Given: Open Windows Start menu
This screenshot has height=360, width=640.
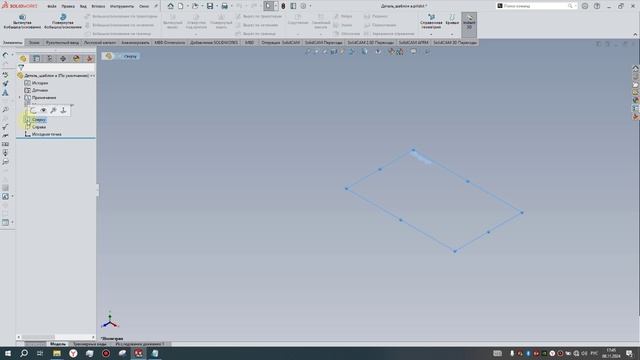Looking at the screenshot, I should [x=8, y=353].
